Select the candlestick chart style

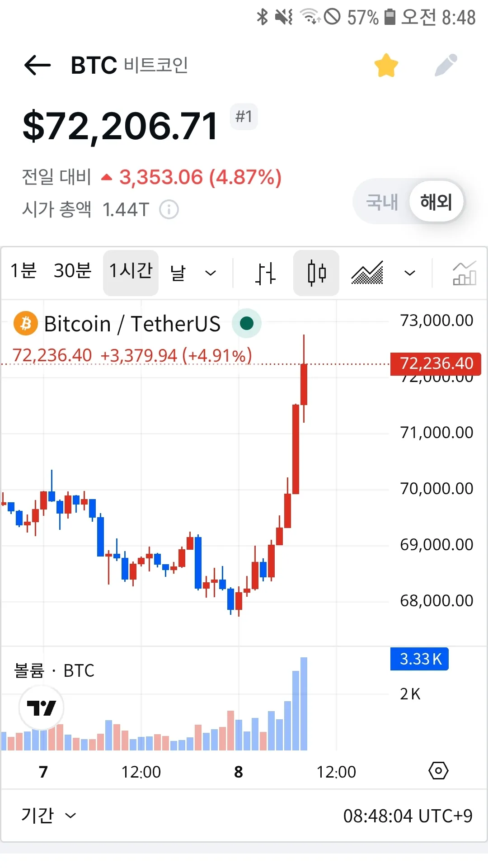pos(316,273)
